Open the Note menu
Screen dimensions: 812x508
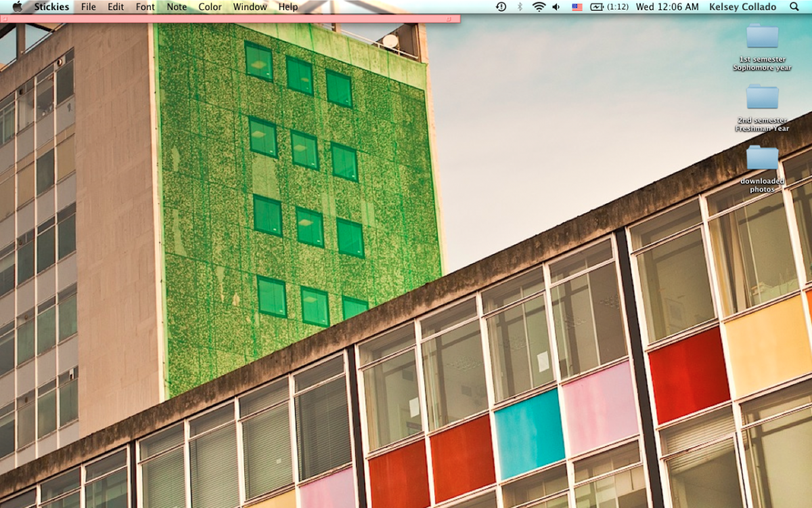[x=177, y=7]
